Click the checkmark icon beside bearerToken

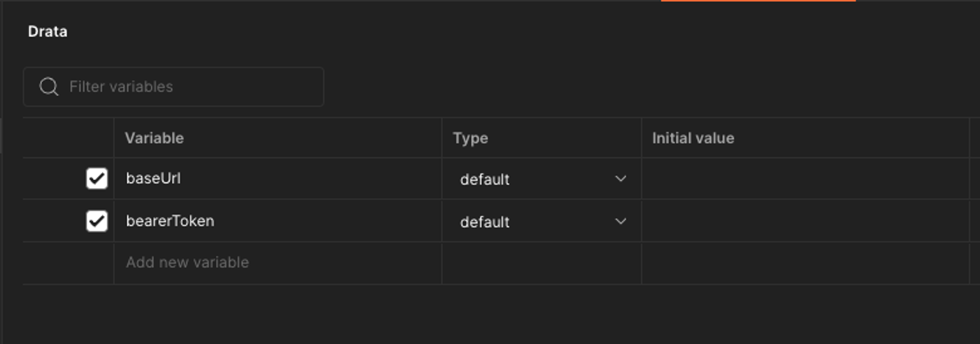pyautogui.click(x=97, y=221)
